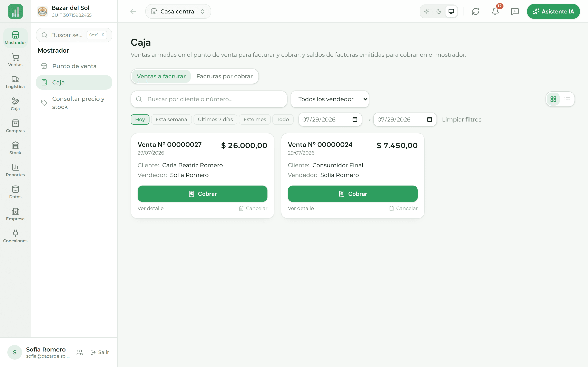
Task: Switch to list view layout
Action: [x=567, y=99]
